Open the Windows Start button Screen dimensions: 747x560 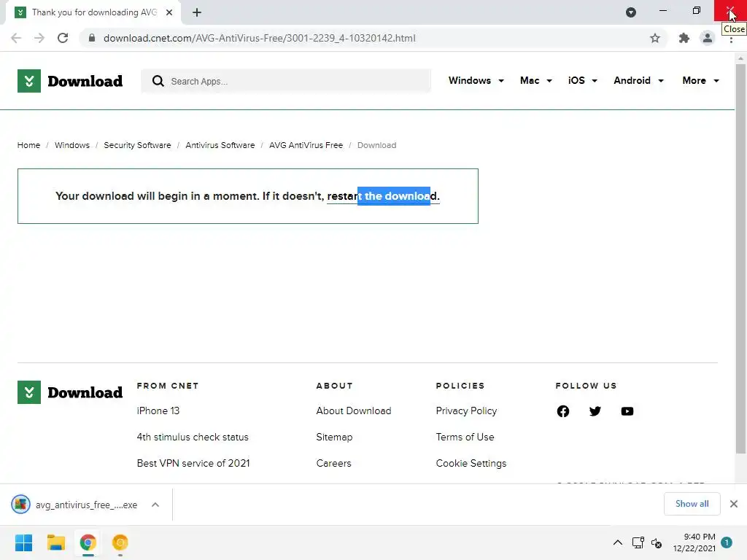point(23,542)
